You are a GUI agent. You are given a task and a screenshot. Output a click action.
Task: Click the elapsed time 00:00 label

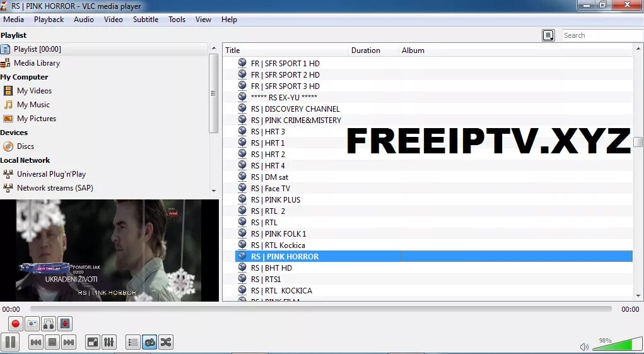[x=11, y=309]
